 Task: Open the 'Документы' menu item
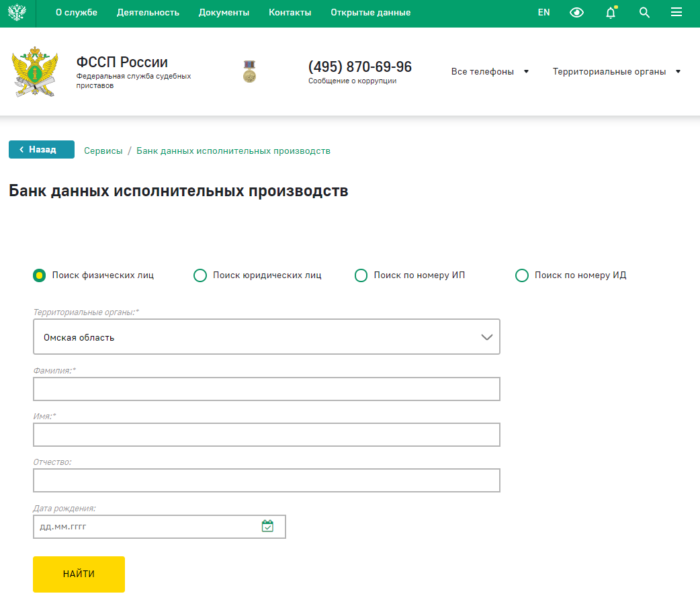click(x=224, y=13)
